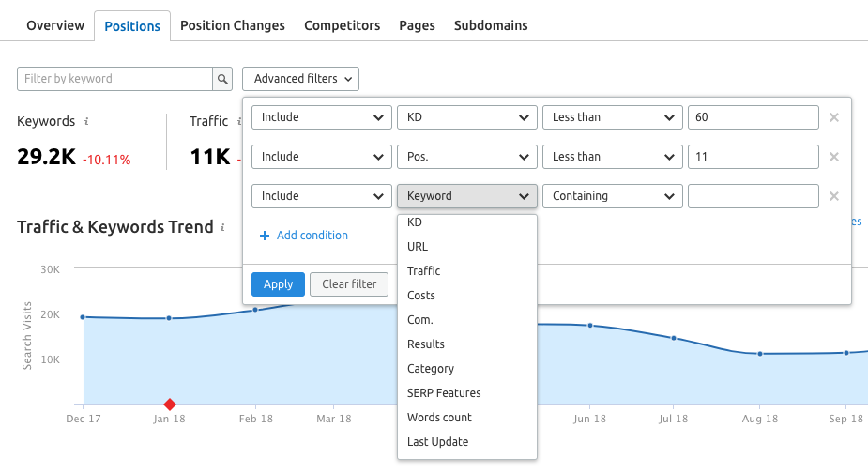This screenshot has width=868, height=474.
Task: Select SERP Features from the dropdown list
Action: [444, 393]
